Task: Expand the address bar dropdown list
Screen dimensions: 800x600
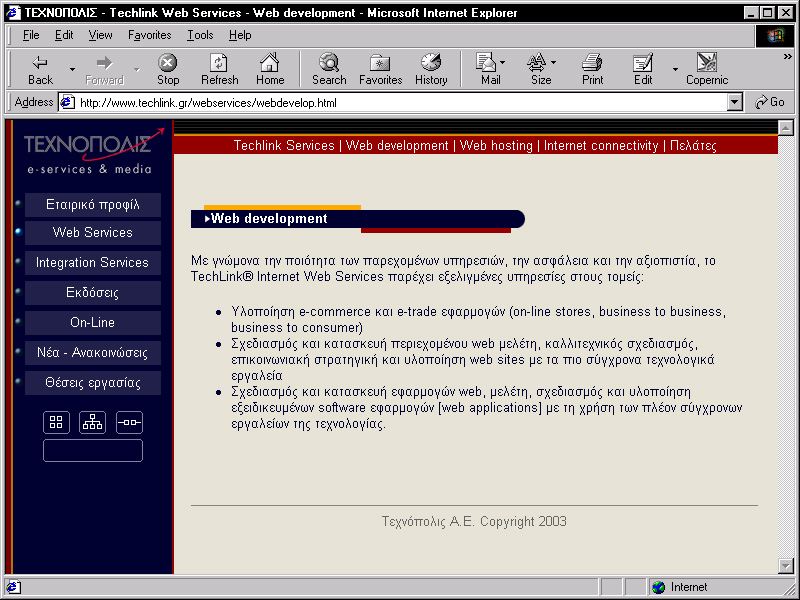Action: [x=734, y=103]
